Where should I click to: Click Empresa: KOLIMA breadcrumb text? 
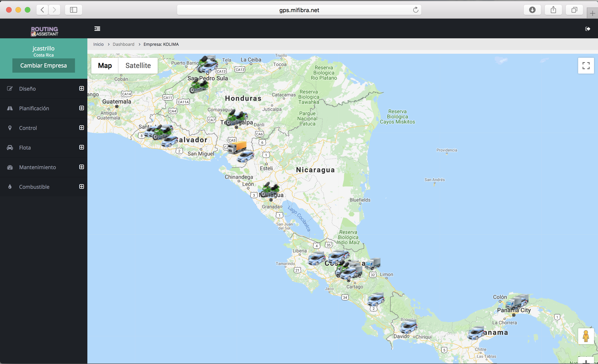pos(161,44)
